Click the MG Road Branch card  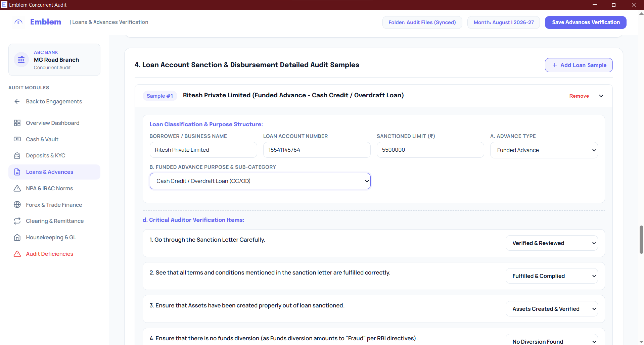(x=54, y=60)
